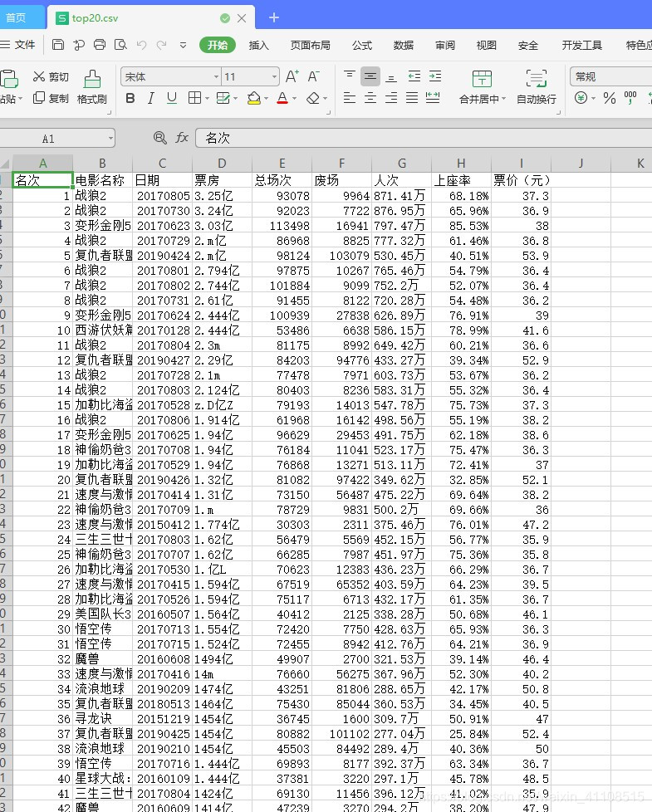Open Print Preview icon
The image size is (652, 812).
[x=120, y=45]
